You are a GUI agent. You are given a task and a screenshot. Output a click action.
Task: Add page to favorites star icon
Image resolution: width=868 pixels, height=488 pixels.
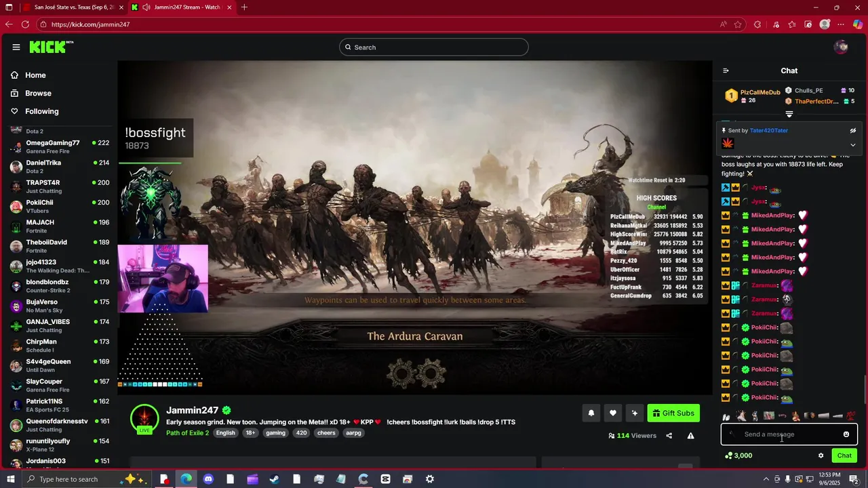pyautogui.click(x=738, y=24)
